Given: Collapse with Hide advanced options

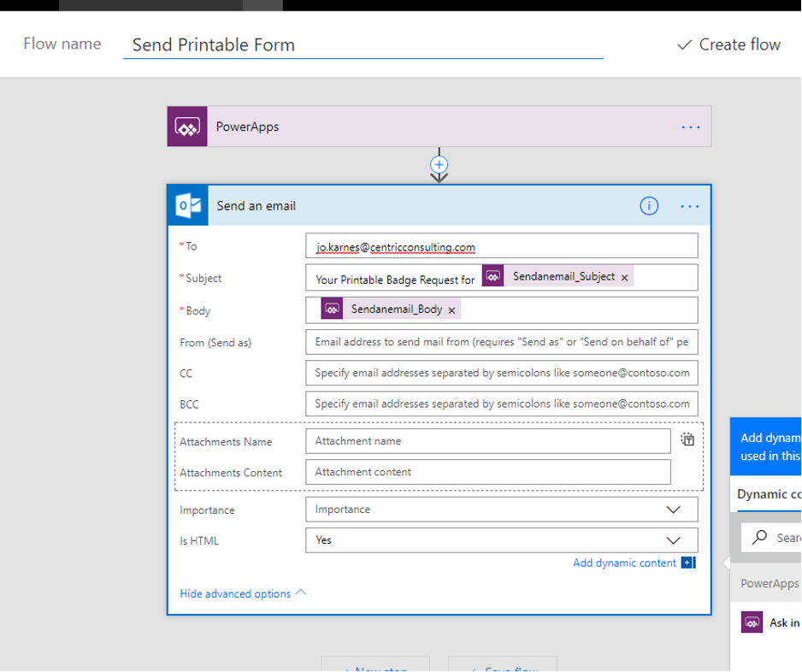Looking at the screenshot, I should coord(243,593).
